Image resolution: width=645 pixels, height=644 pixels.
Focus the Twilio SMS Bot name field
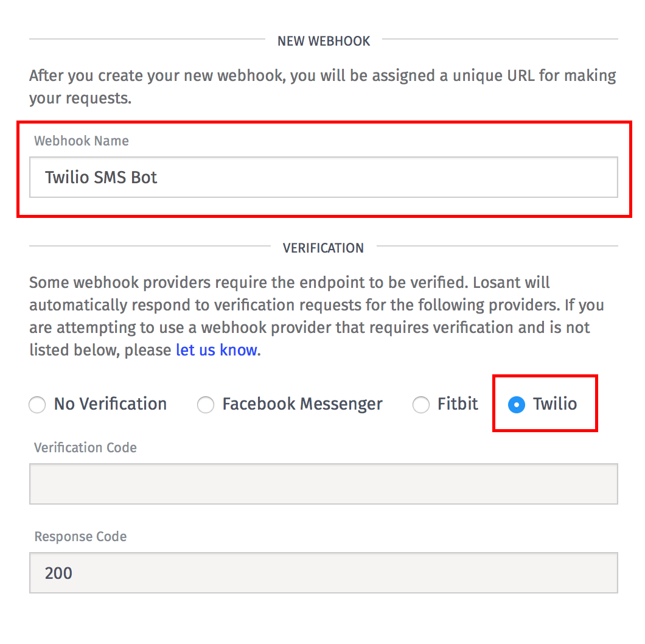(x=323, y=177)
